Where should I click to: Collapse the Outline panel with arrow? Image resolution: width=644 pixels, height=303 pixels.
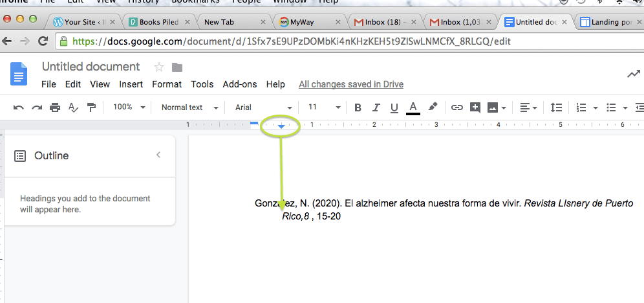(158, 155)
